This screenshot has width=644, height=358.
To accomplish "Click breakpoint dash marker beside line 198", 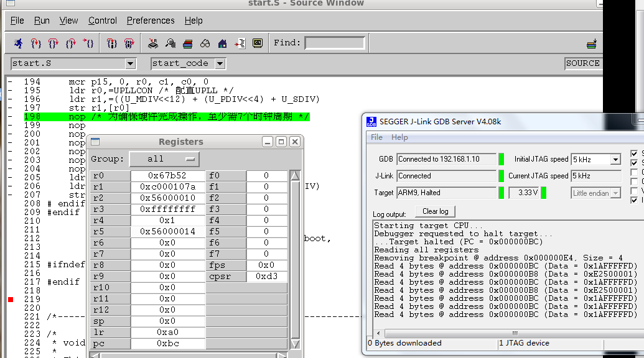I will coord(11,116).
